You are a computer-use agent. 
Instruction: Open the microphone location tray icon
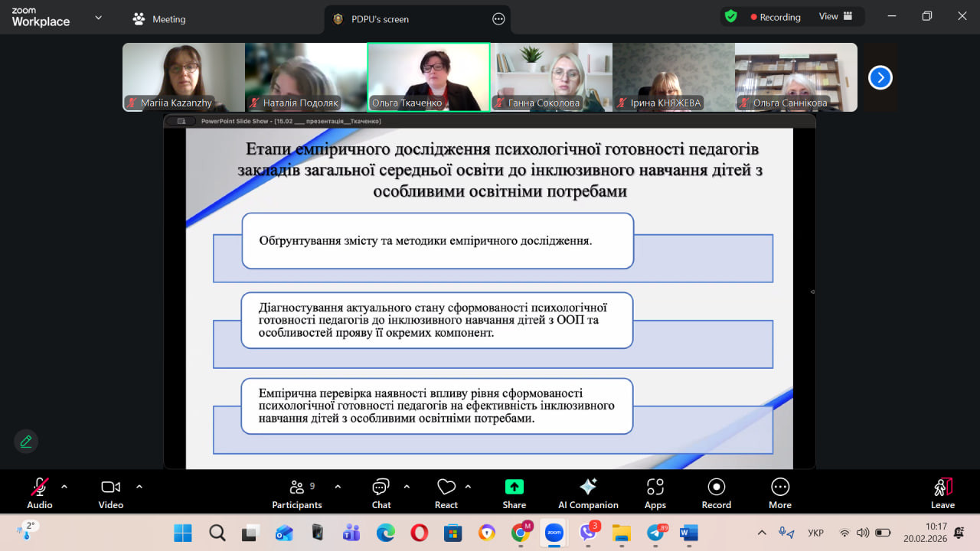[x=786, y=533]
